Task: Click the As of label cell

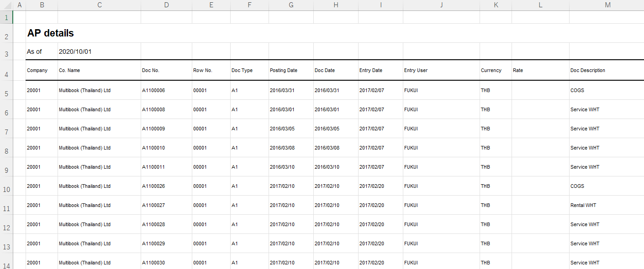Action: pyautogui.click(x=42, y=52)
